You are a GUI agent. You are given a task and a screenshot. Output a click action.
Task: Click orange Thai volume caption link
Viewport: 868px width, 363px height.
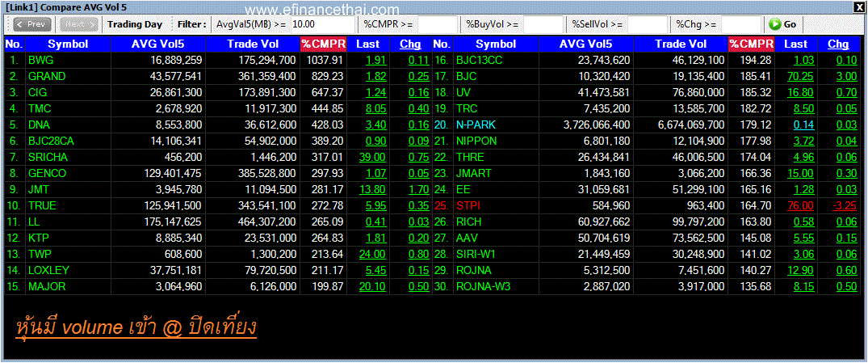[x=136, y=327]
